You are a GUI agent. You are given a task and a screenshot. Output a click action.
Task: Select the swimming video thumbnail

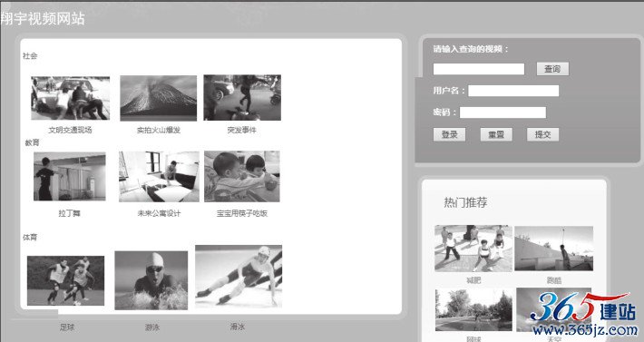(x=151, y=280)
